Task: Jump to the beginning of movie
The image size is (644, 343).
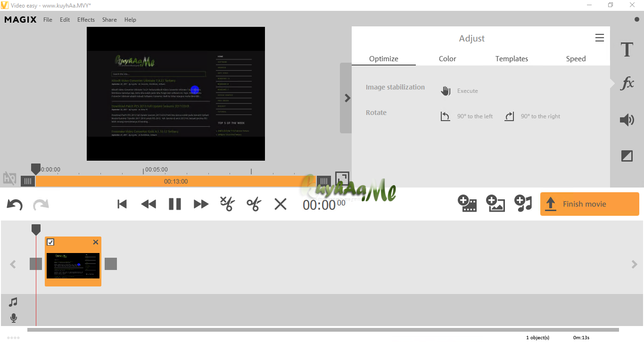Action: (x=122, y=204)
